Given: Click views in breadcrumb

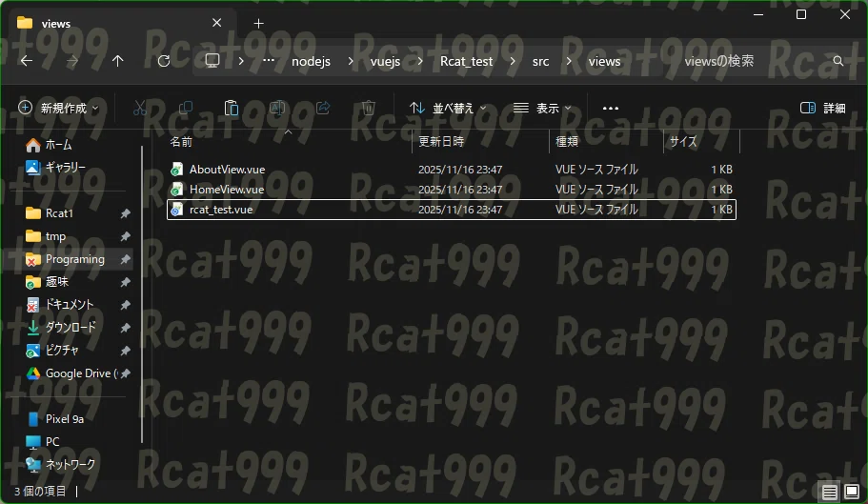Looking at the screenshot, I should point(604,61).
